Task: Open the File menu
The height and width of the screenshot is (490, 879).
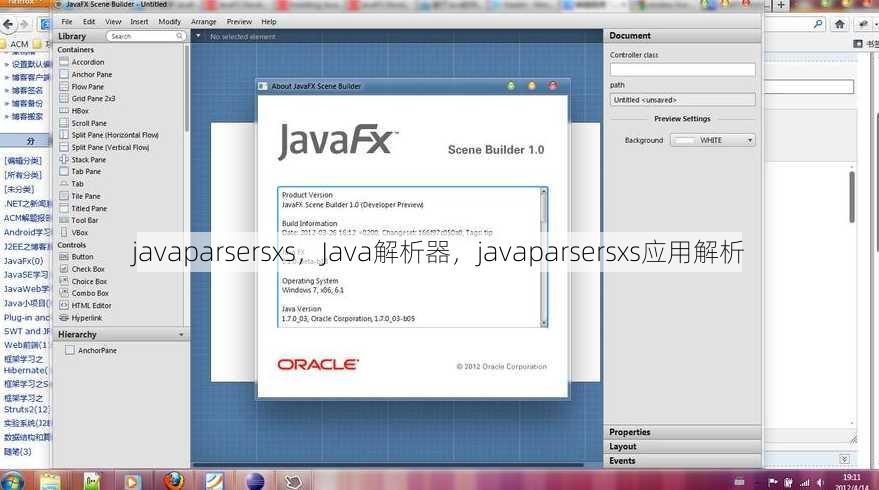Action: [67, 22]
